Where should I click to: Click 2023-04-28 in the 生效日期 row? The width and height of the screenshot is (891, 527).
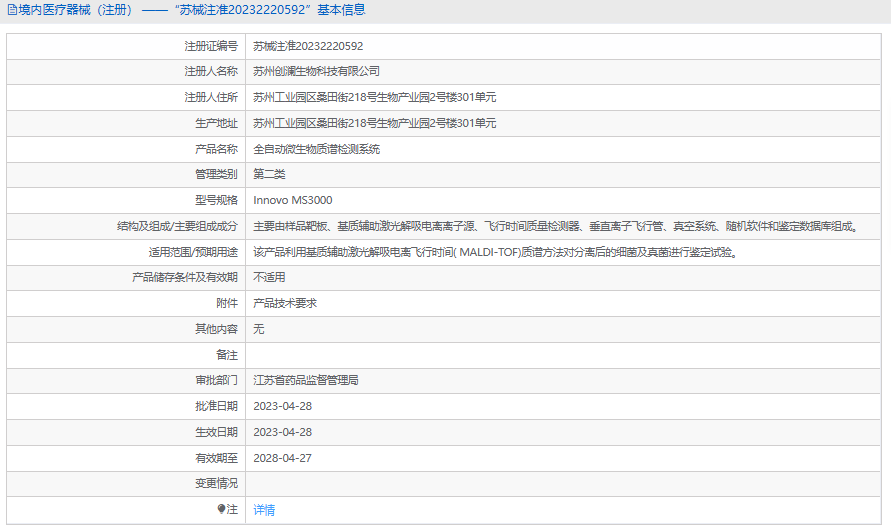click(282, 432)
